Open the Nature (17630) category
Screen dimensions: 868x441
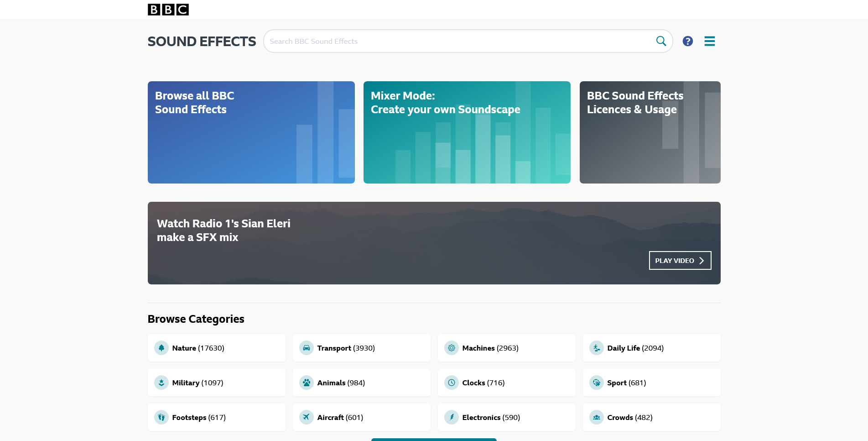click(x=217, y=348)
